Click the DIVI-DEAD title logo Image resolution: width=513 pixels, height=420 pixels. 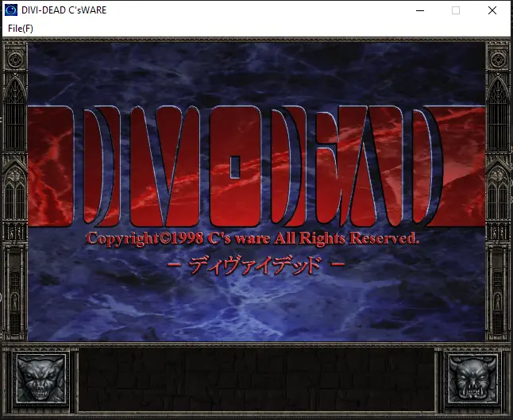(x=256, y=166)
